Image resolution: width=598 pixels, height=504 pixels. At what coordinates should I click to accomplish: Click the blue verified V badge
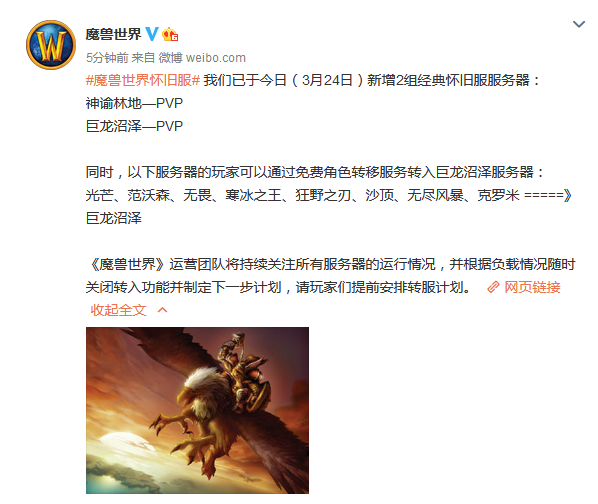coord(152,34)
